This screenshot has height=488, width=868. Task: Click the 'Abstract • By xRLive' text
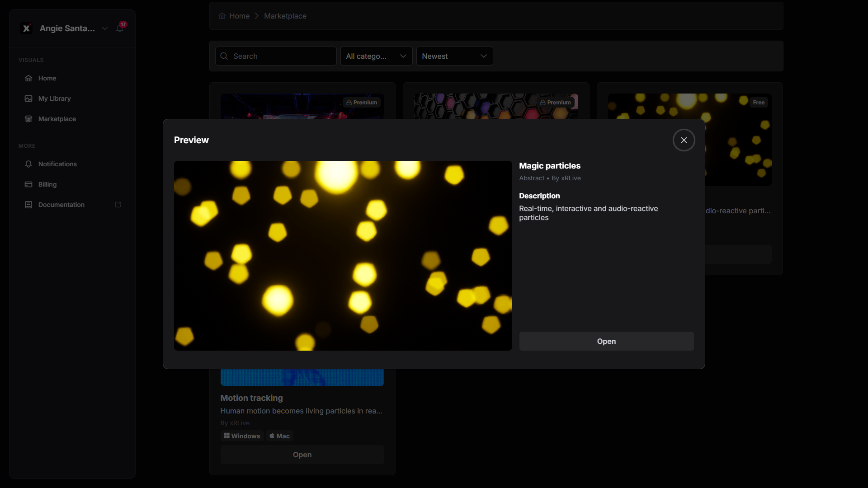click(x=550, y=178)
